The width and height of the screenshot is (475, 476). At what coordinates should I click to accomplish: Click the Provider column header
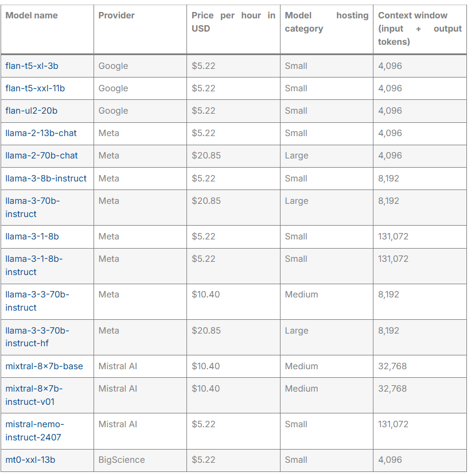(x=116, y=16)
